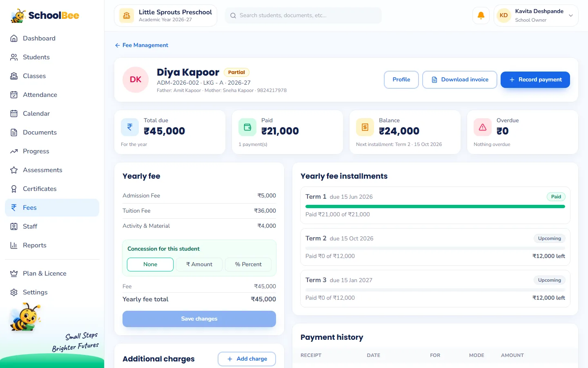Click the Balance receipt icon

365,127
